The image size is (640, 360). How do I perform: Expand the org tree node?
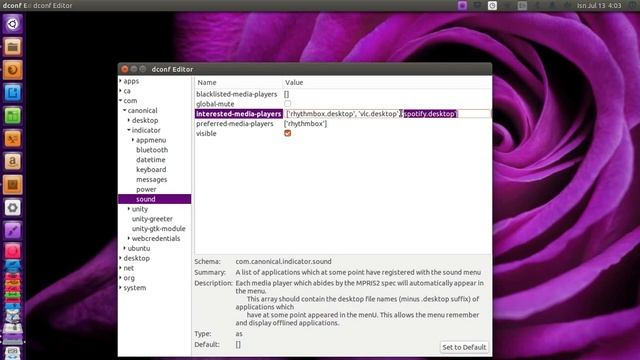pyautogui.click(x=121, y=278)
